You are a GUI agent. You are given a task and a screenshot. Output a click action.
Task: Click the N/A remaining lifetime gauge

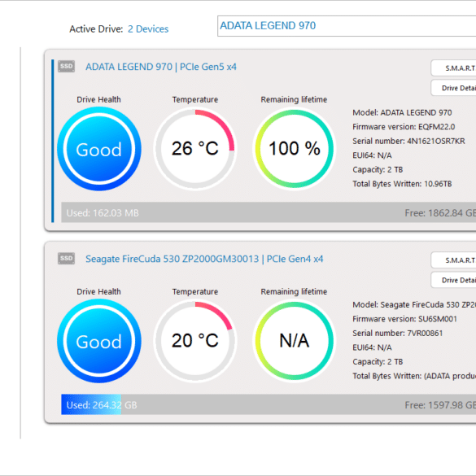click(295, 341)
